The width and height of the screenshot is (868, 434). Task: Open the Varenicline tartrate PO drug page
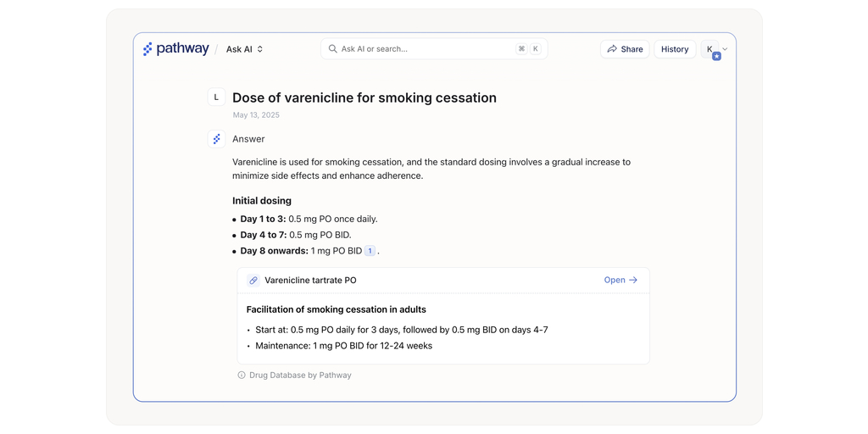click(x=620, y=281)
